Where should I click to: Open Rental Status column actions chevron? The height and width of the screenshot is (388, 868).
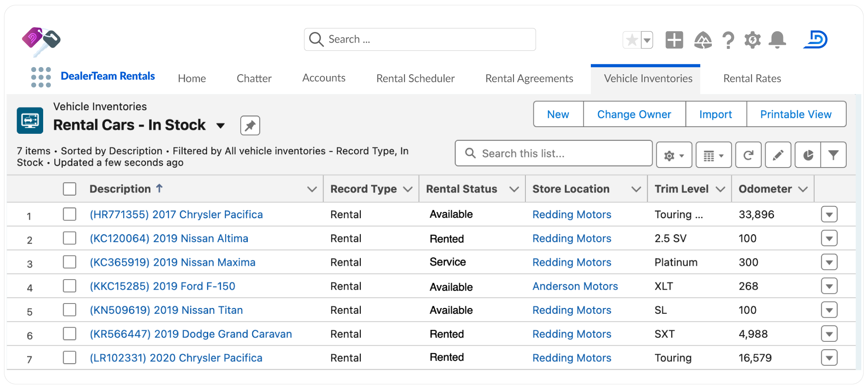[514, 189]
